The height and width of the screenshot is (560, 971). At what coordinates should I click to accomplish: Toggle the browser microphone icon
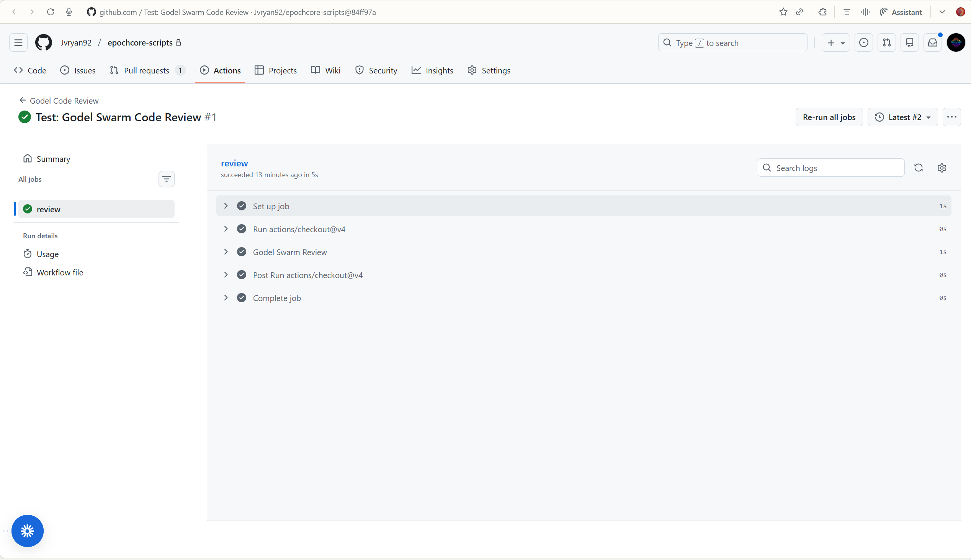pyautogui.click(x=69, y=12)
